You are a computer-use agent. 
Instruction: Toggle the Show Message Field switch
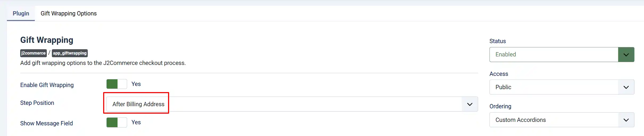[x=117, y=122]
